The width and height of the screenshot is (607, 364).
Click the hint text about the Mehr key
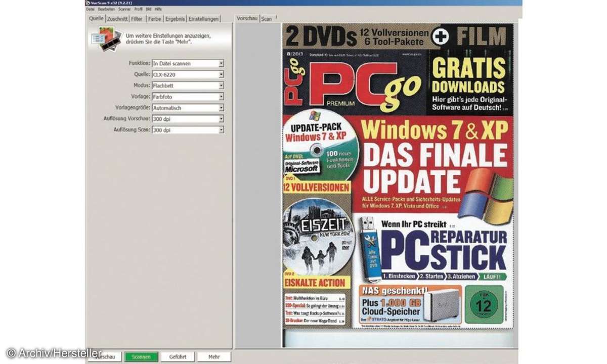pyautogui.click(x=168, y=39)
